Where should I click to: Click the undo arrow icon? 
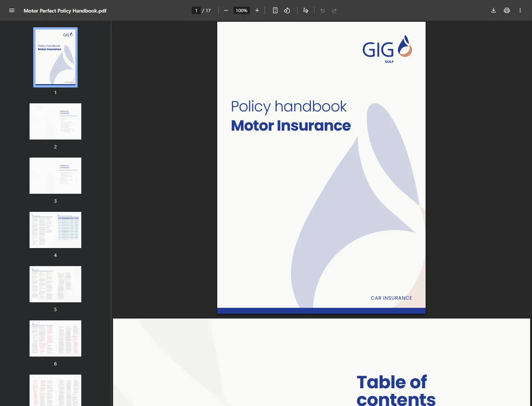coord(323,10)
